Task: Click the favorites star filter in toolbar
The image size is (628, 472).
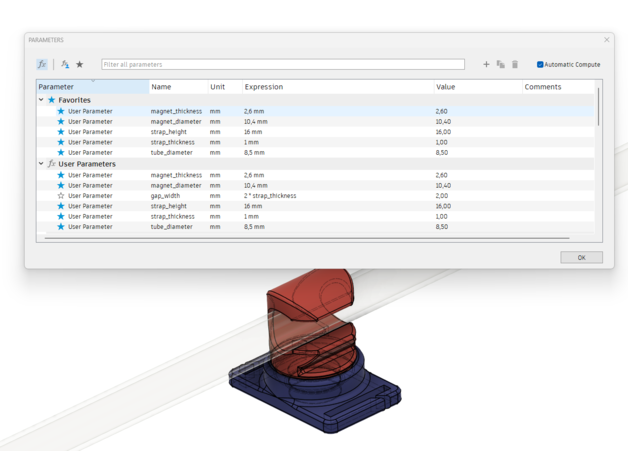Action: pos(80,65)
